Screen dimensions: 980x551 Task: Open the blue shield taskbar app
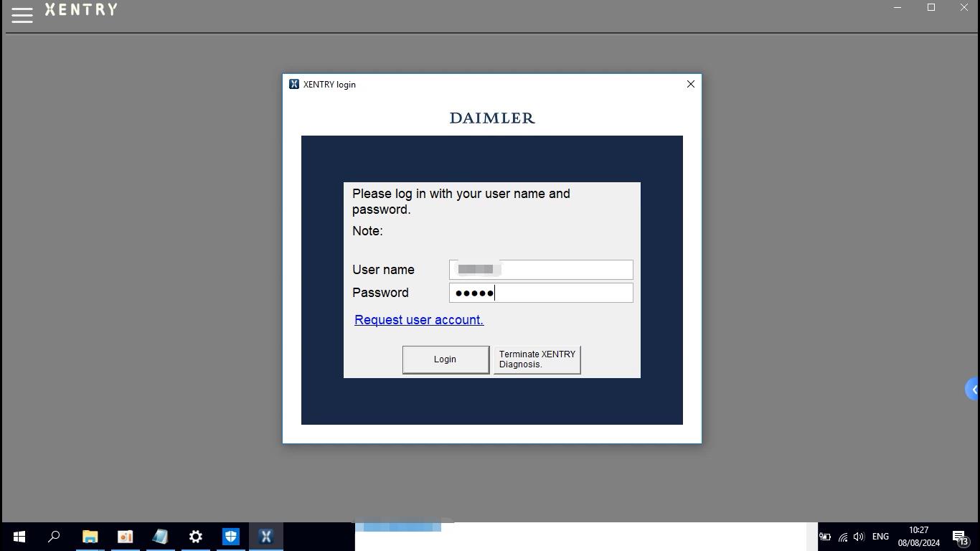click(x=230, y=537)
